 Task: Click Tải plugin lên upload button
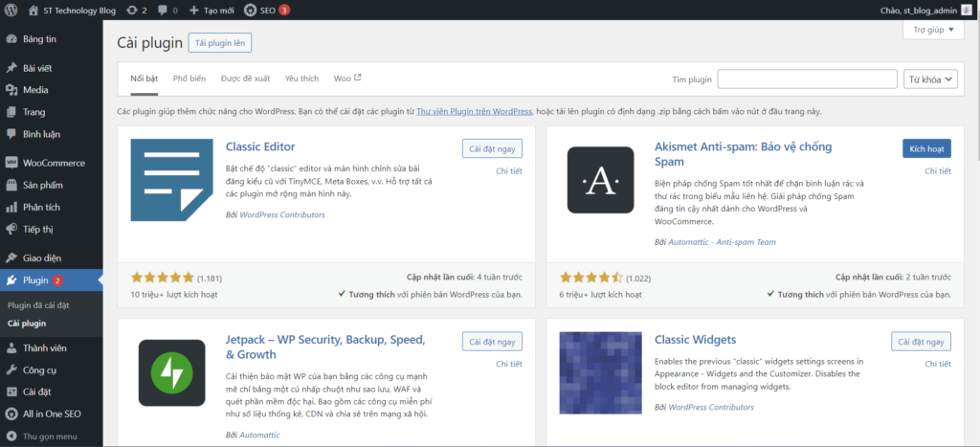[220, 43]
